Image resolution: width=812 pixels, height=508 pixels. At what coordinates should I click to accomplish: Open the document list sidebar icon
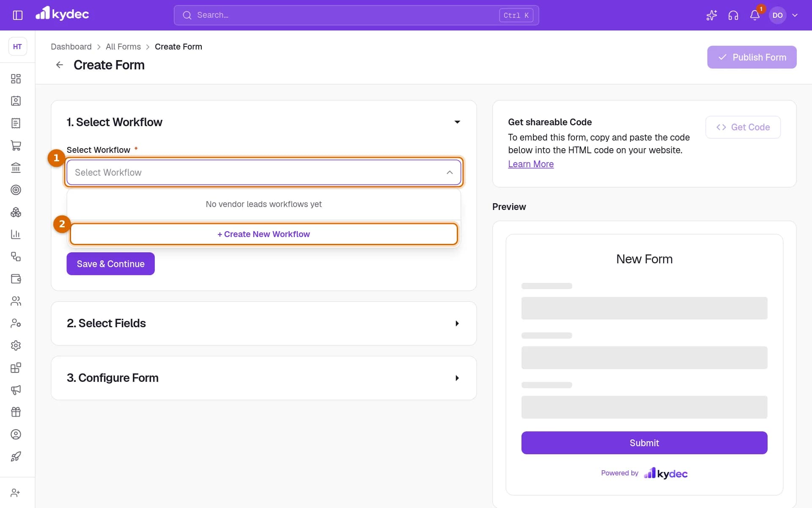pyautogui.click(x=16, y=123)
